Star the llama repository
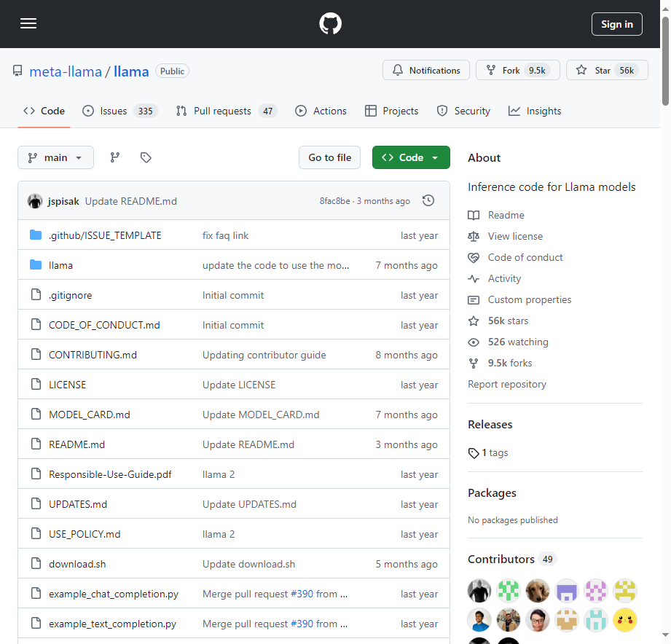 (607, 70)
